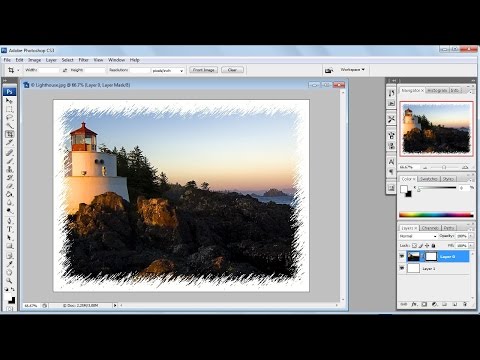Pick a color from the spectrum ramp
The width and height of the screenshot is (480, 360).
(436, 215)
